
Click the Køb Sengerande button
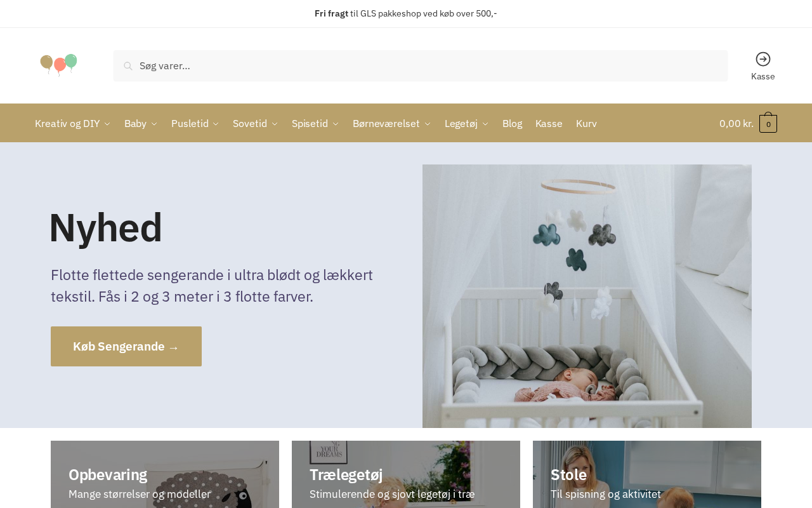click(126, 346)
